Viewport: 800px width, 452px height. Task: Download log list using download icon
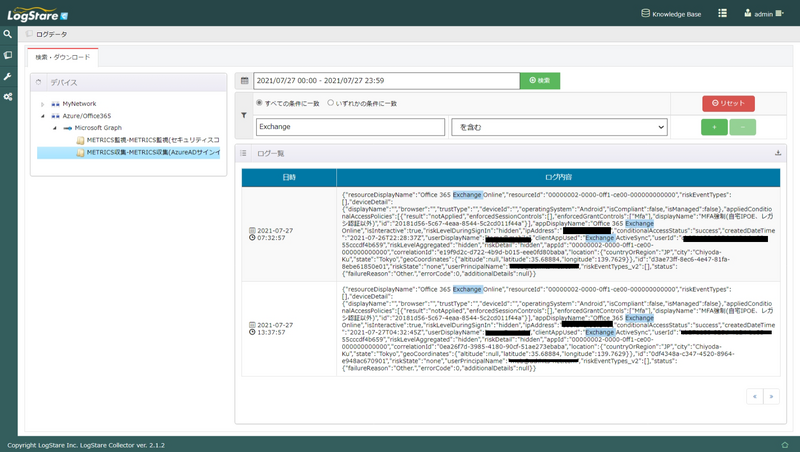click(x=778, y=153)
